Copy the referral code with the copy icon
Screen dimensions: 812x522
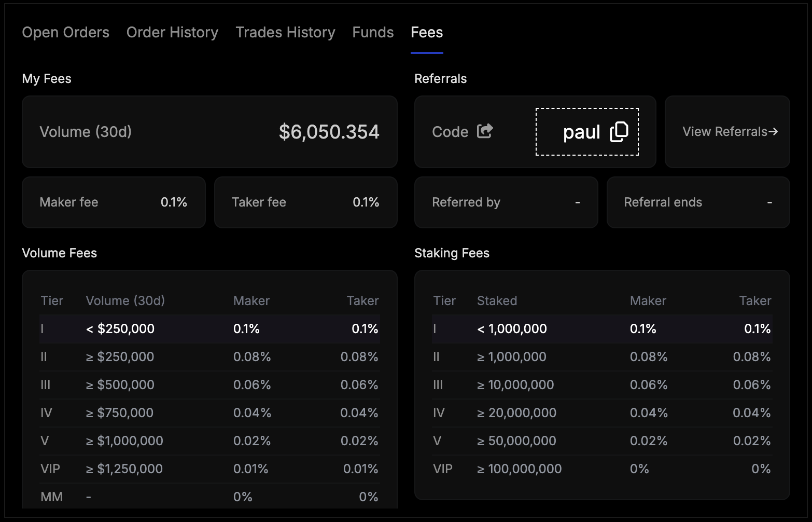pos(619,132)
